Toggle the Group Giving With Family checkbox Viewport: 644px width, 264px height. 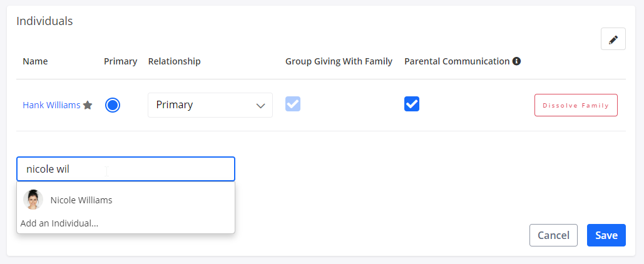pos(293,104)
